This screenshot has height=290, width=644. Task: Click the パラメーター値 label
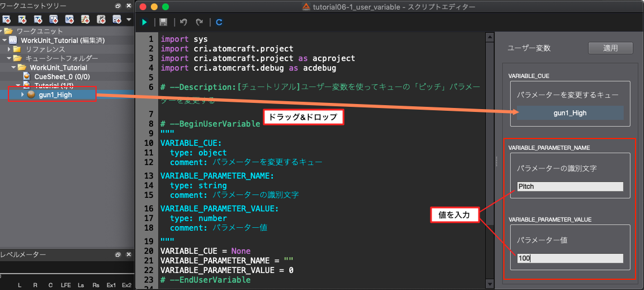tap(542, 240)
